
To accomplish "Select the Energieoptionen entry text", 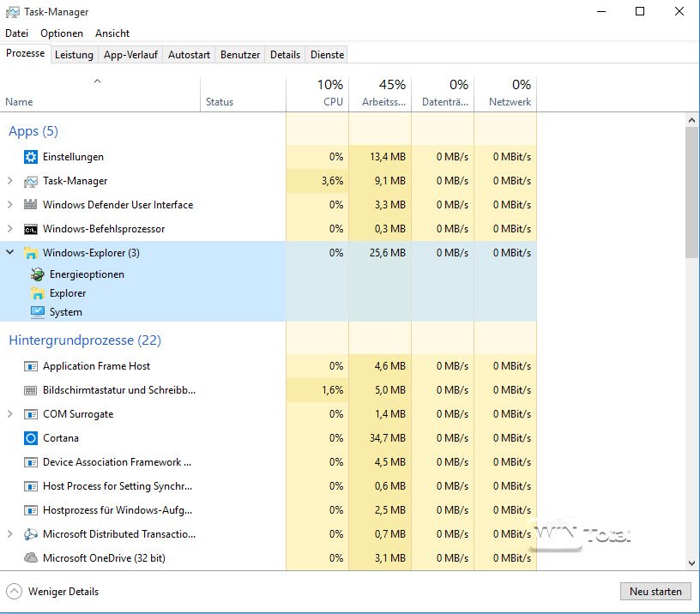I will (x=87, y=274).
